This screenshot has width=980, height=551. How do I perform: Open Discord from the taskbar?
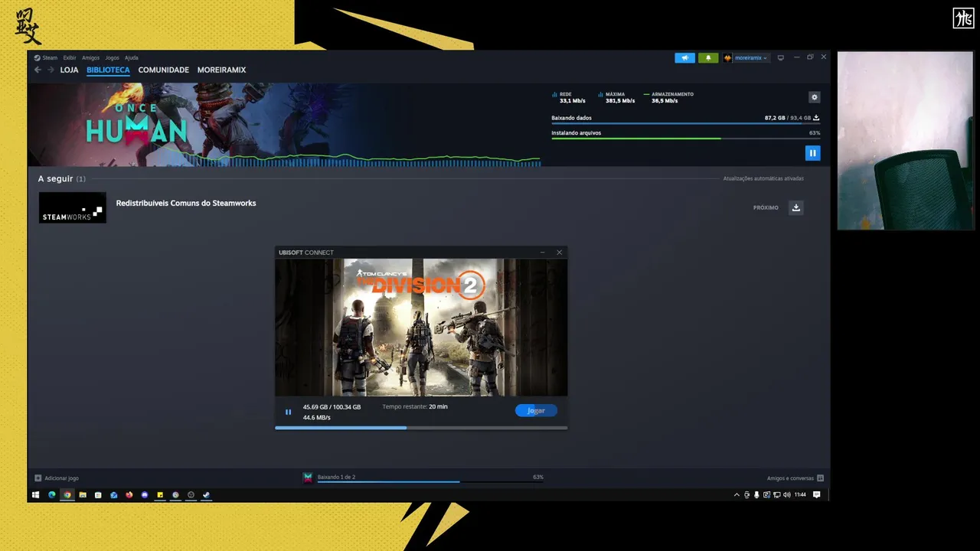[145, 495]
